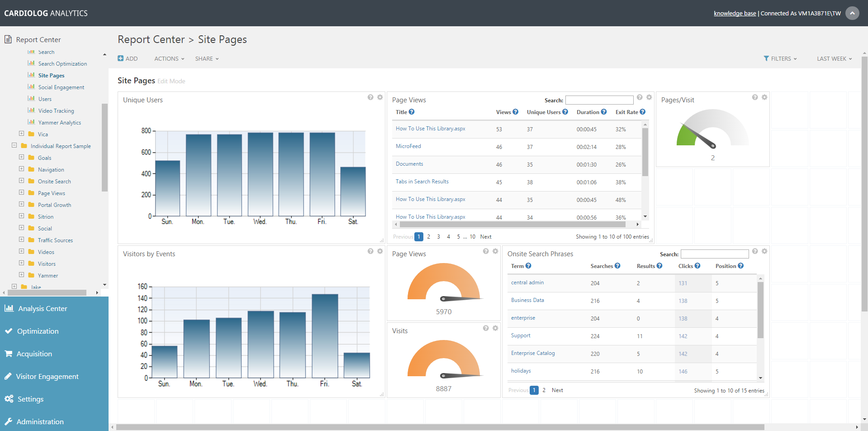Image resolution: width=868 pixels, height=431 pixels.
Task: Click the Report Center document icon
Action: [x=8, y=39]
